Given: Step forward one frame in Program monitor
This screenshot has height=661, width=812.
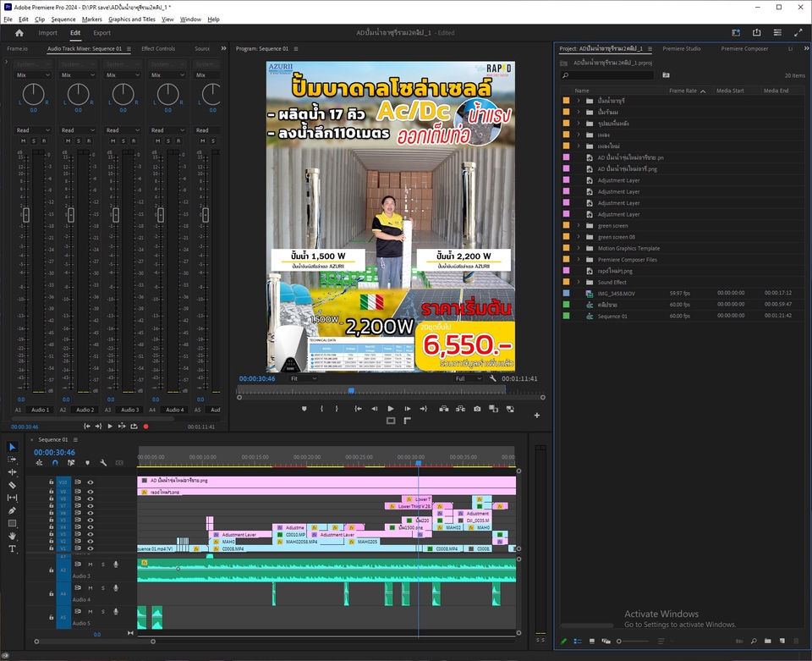Looking at the screenshot, I should coord(408,409).
